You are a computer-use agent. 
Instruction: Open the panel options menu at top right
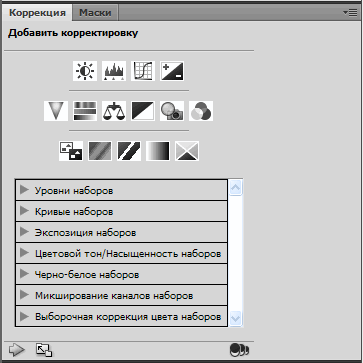point(350,13)
